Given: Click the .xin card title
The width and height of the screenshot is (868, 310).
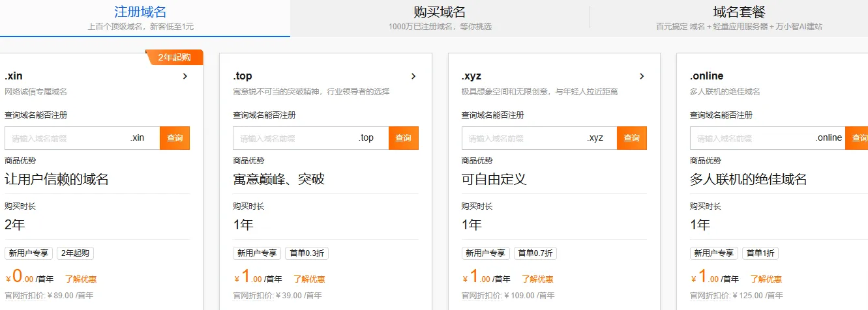Looking at the screenshot, I should coord(14,76).
